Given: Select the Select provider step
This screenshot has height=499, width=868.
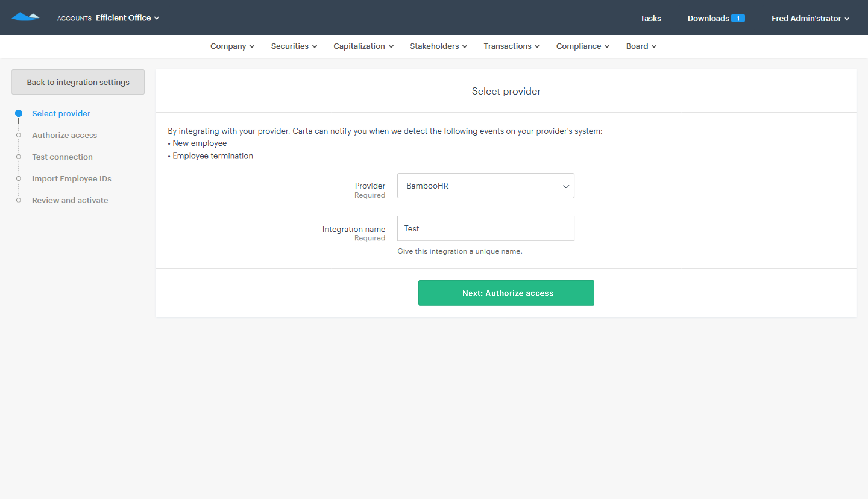Looking at the screenshot, I should 61,113.
